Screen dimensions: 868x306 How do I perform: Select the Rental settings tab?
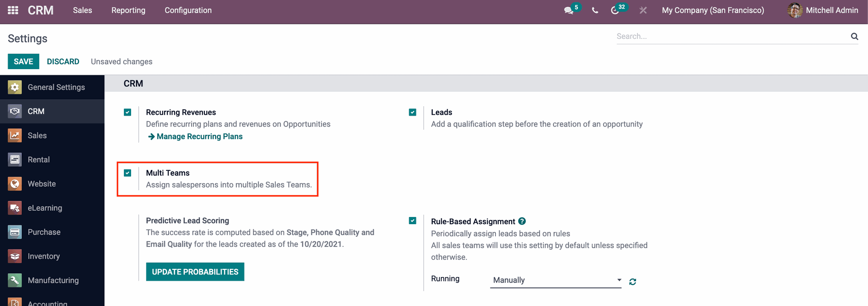click(52, 160)
